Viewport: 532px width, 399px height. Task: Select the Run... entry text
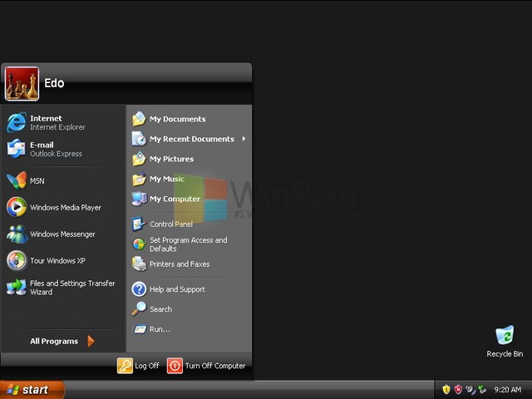click(160, 329)
